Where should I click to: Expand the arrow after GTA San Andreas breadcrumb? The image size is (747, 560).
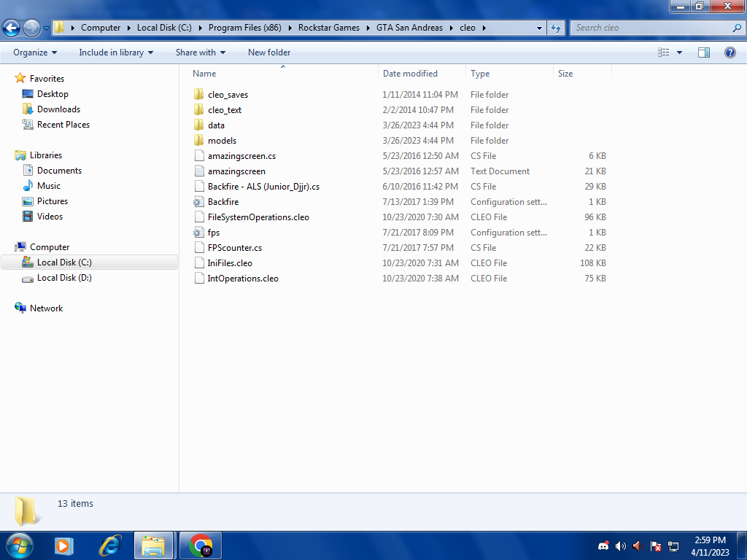pos(451,28)
